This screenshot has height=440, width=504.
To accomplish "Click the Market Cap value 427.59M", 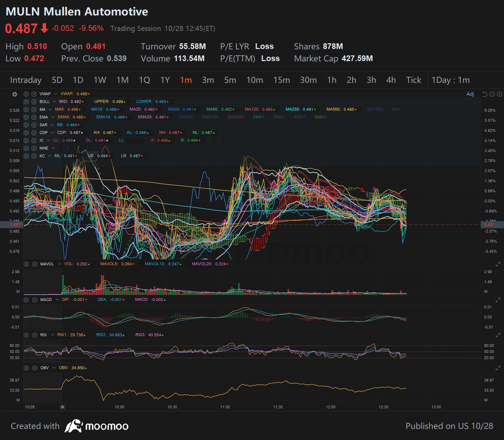I will [357, 58].
